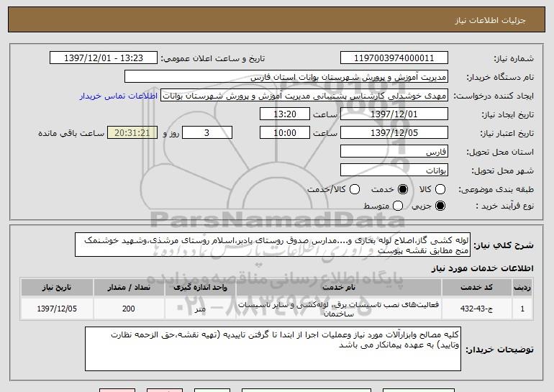
Task: Click the validity time field 10:00
Action: 285,133
